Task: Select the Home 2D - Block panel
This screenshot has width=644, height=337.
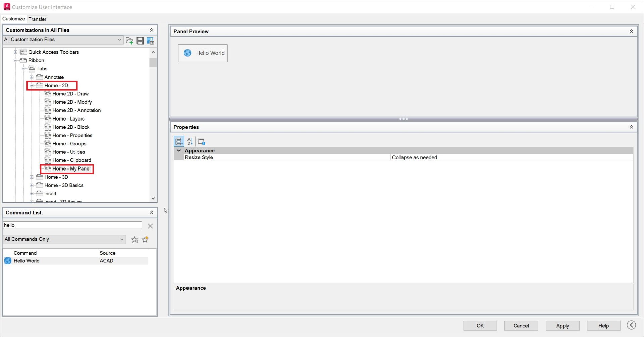Action: 71,127
